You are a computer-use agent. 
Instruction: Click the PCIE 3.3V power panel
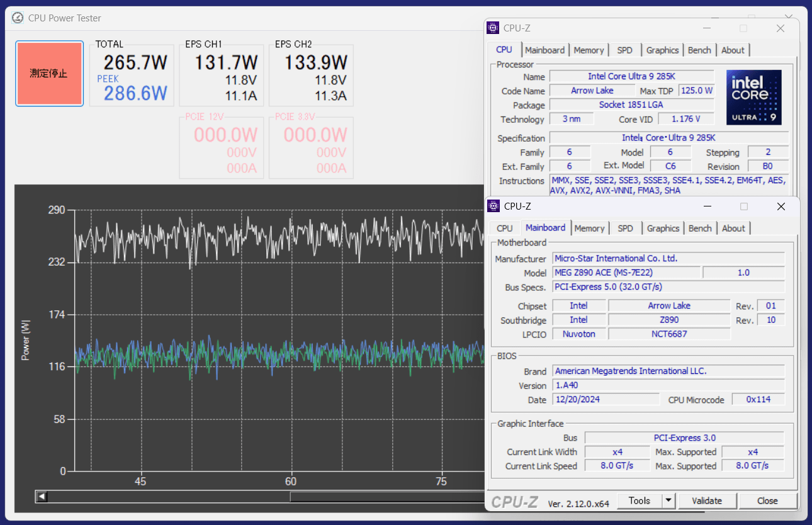point(311,145)
